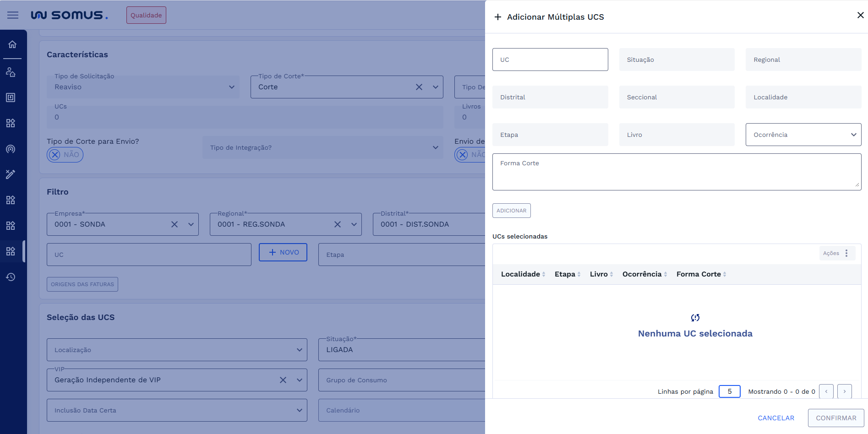Viewport: 868px width, 434px height.
Task: Close the Adicionar Múltiplas UCS panel
Action: click(x=860, y=16)
